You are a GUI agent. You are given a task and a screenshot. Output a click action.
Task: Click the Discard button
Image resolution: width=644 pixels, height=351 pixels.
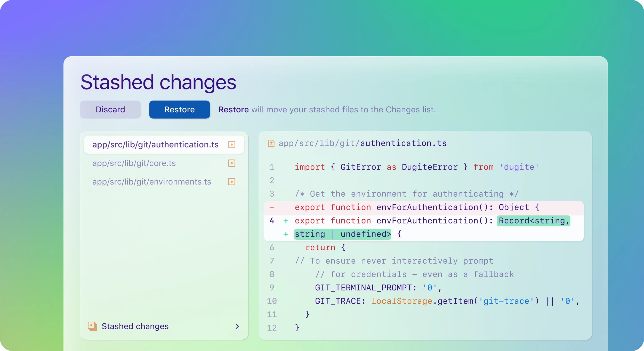pyautogui.click(x=110, y=109)
